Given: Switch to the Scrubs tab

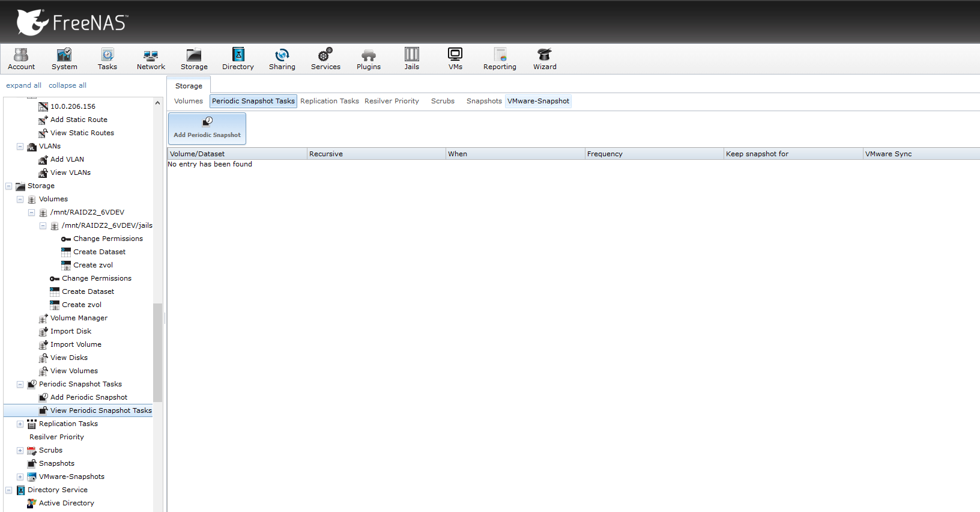Looking at the screenshot, I should [443, 101].
